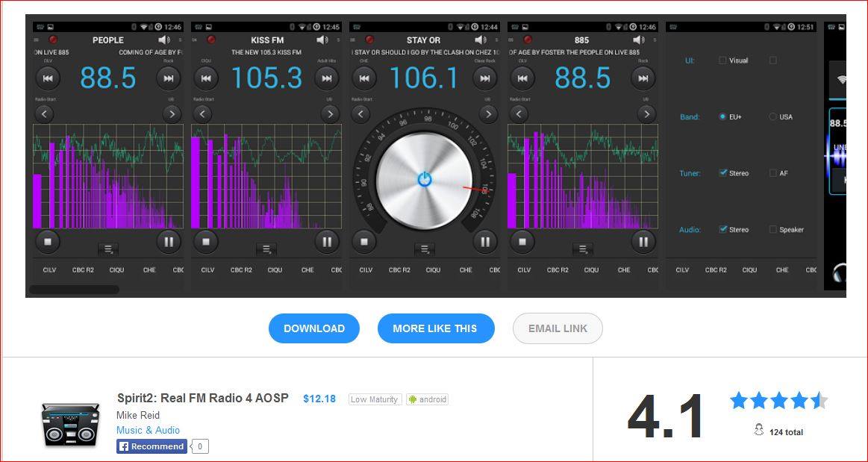Click left chevron button in 885 screenshot
Viewport: 868px width, 462px height.
coord(519,114)
